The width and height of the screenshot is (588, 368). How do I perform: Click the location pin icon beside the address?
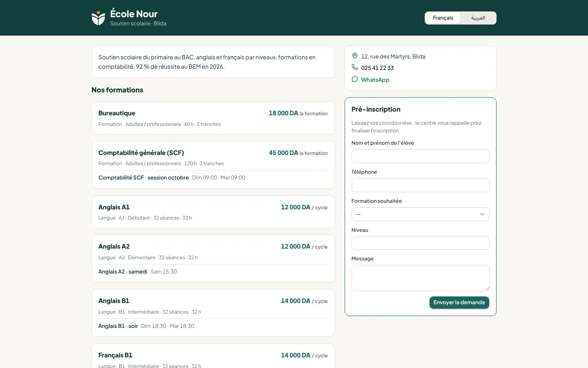coord(355,56)
